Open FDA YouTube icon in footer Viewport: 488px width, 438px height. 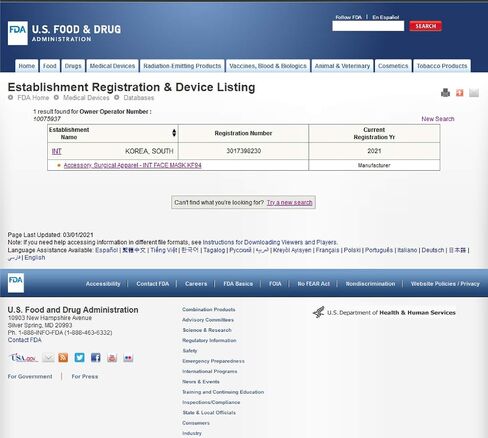click(112, 358)
